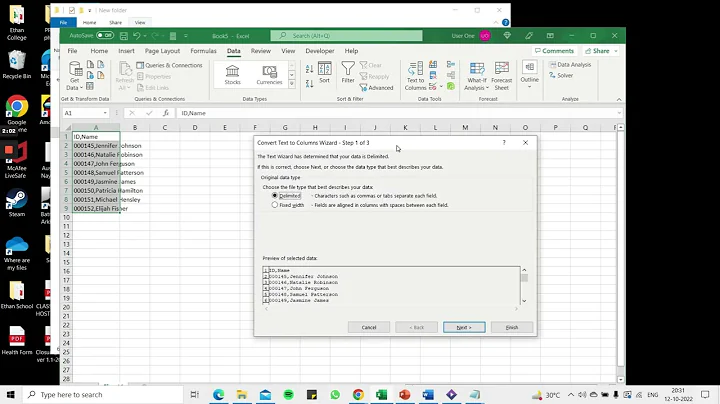
Task: Click the Excel search box
Action: 346,35
